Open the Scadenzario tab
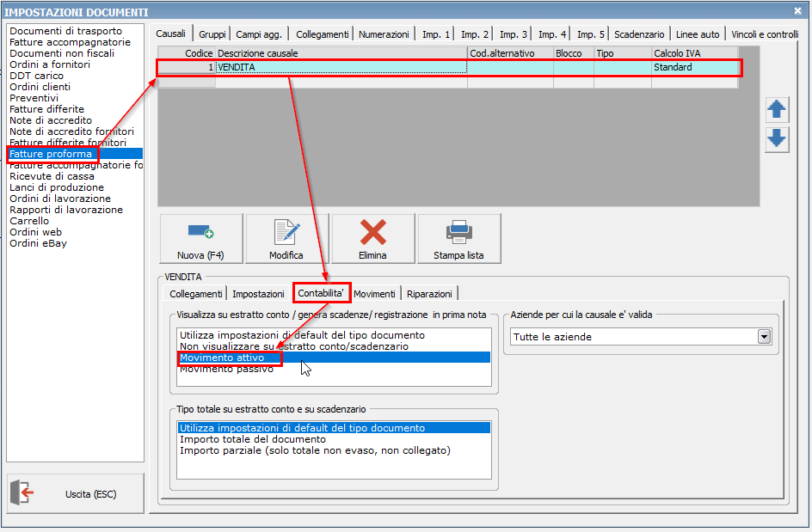Viewport: 812px width, 532px height. click(639, 34)
